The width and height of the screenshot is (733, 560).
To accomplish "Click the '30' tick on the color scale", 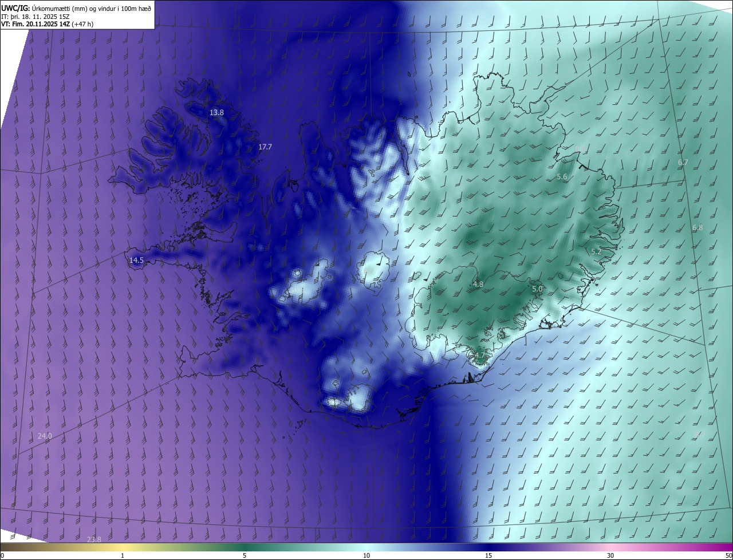I will [610, 555].
